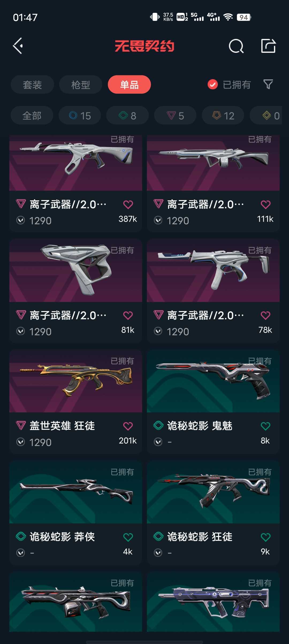Viewport: 289px width, 644px height.
Task: Select the 单品 tab
Action: coord(129,85)
